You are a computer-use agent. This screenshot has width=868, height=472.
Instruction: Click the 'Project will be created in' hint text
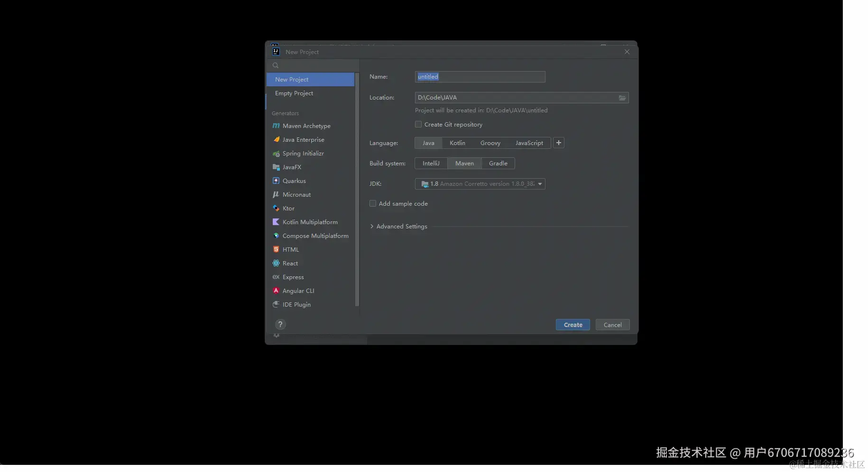click(481, 110)
